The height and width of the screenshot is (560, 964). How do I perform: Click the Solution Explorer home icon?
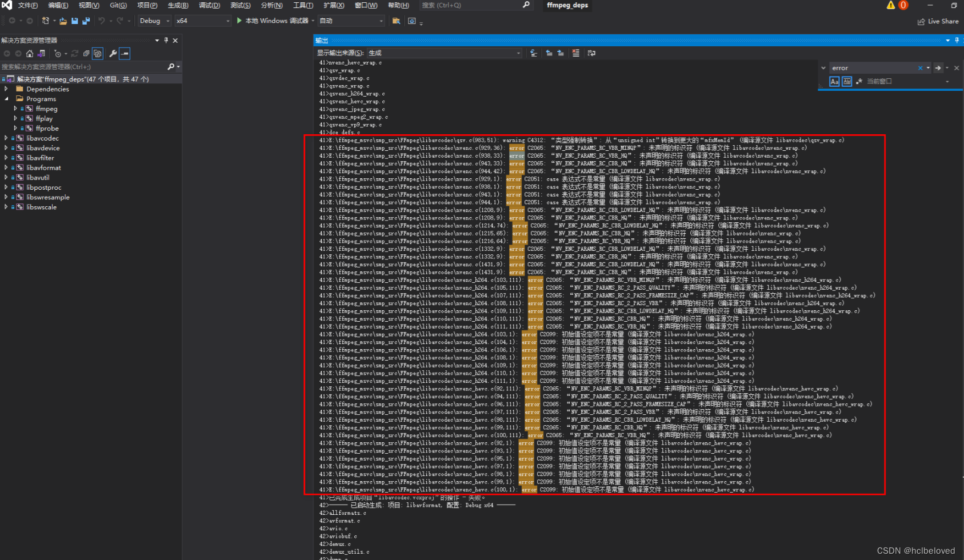point(30,54)
